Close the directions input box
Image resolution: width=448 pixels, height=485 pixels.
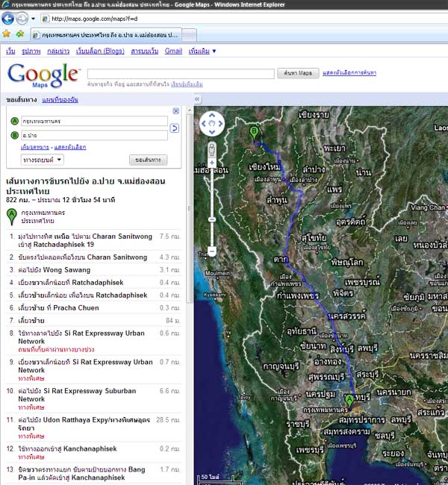[x=176, y=111]
